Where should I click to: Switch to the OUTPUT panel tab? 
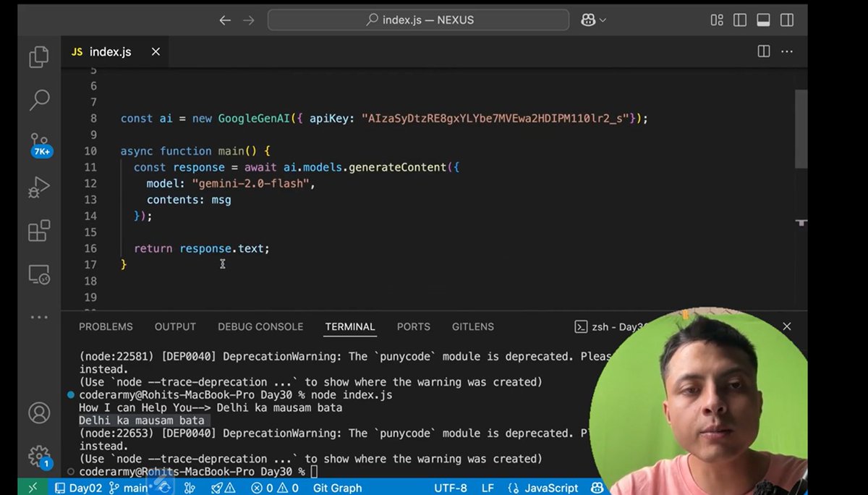tap(175, 327)
